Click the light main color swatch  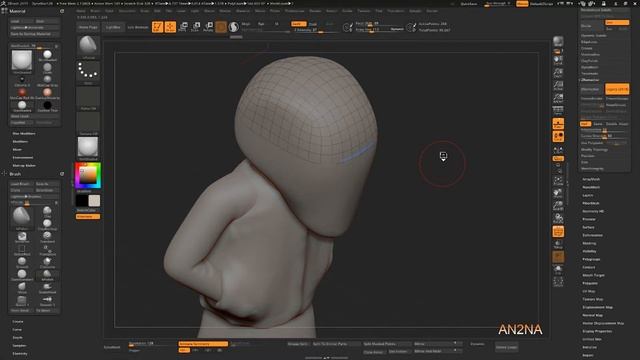click(x=94, y=200)
